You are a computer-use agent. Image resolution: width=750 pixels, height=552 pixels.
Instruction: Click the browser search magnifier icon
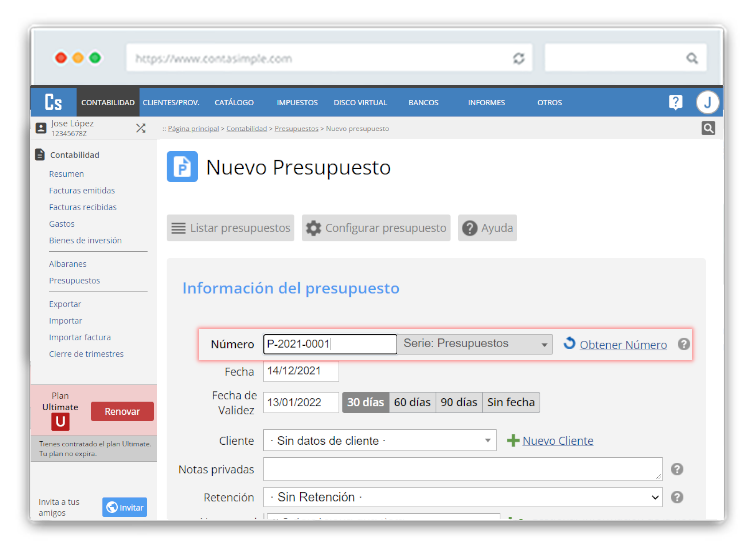click(x=692, y=58)
